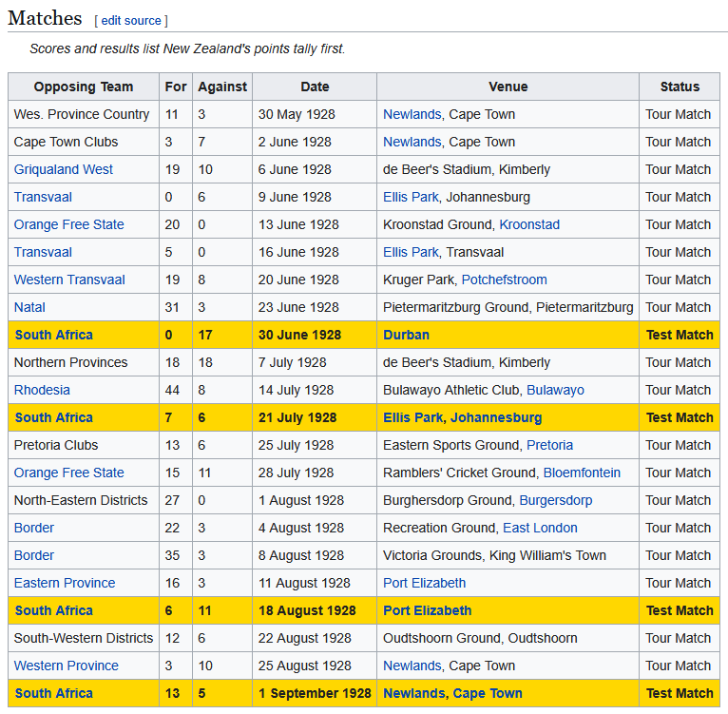Open Border link in 8 August row
Image resolution: width=728 pixels, height=714 pixels.
tap(34, 555)
